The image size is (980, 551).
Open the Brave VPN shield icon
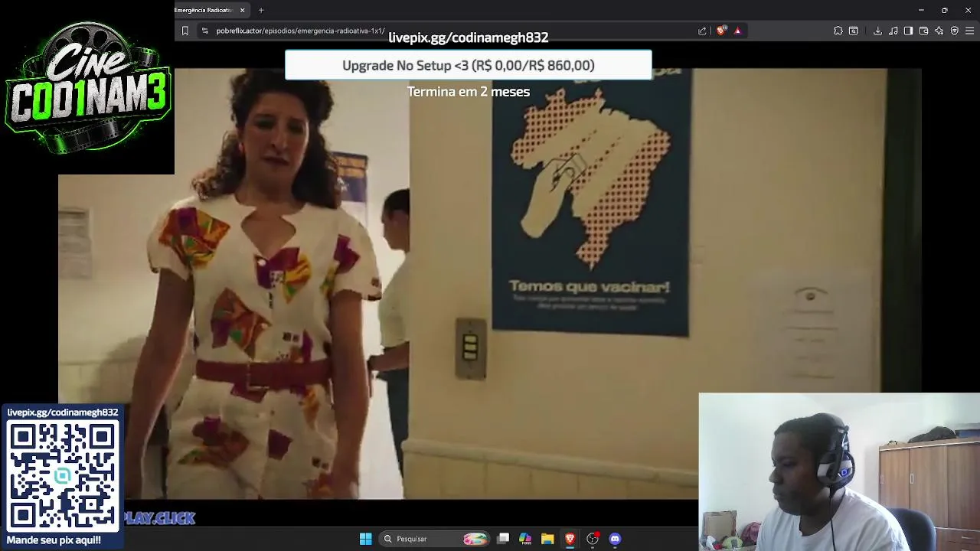point(954,31)
